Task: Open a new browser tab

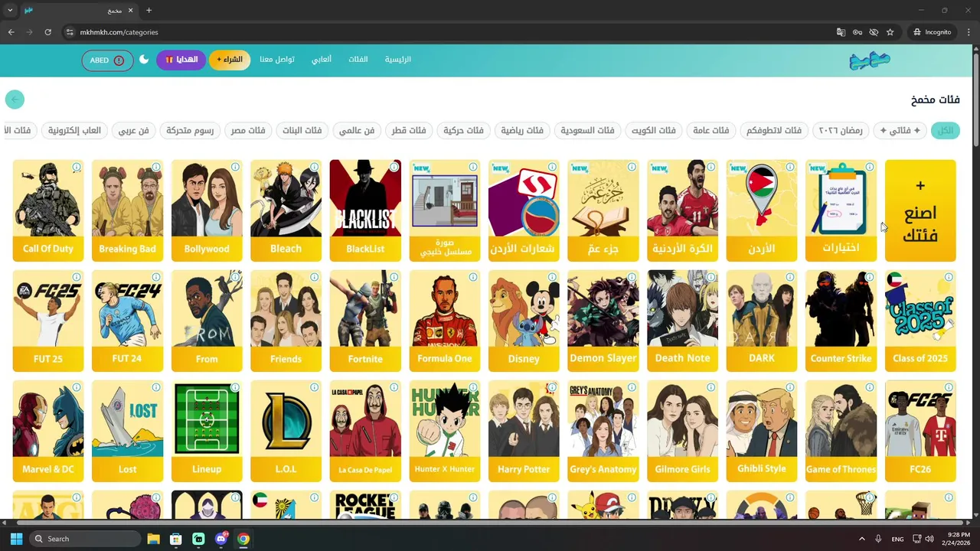Action: tap(149, 11)
